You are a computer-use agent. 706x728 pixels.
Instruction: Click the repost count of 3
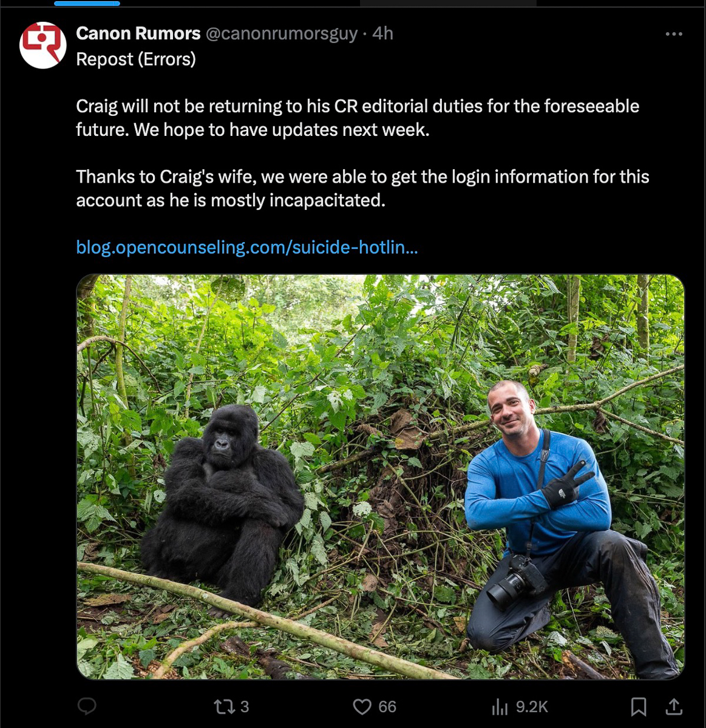pos(244,707)
